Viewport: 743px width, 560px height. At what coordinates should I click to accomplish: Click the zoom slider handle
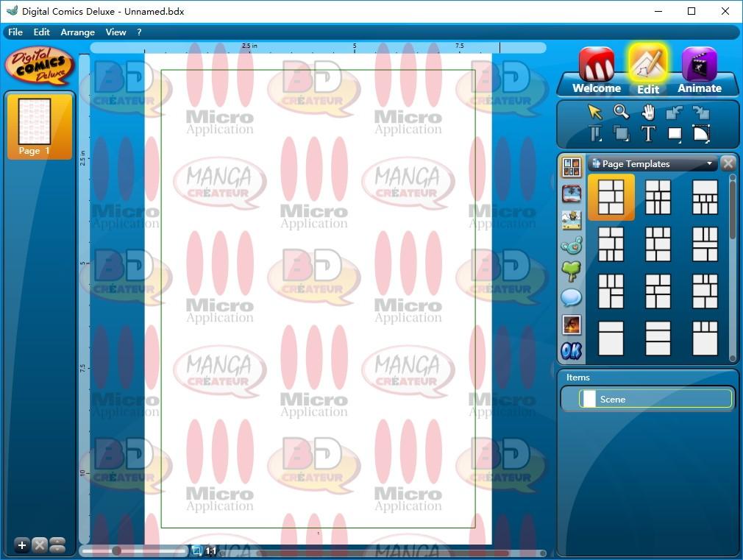[x=116, y=550]
